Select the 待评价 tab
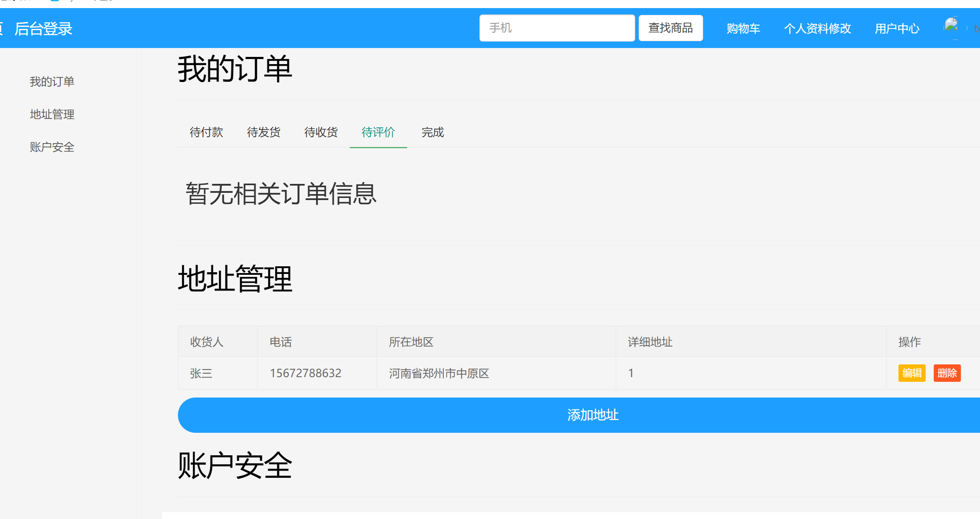This screenshot has width=980, height=519. pos(378,133)
